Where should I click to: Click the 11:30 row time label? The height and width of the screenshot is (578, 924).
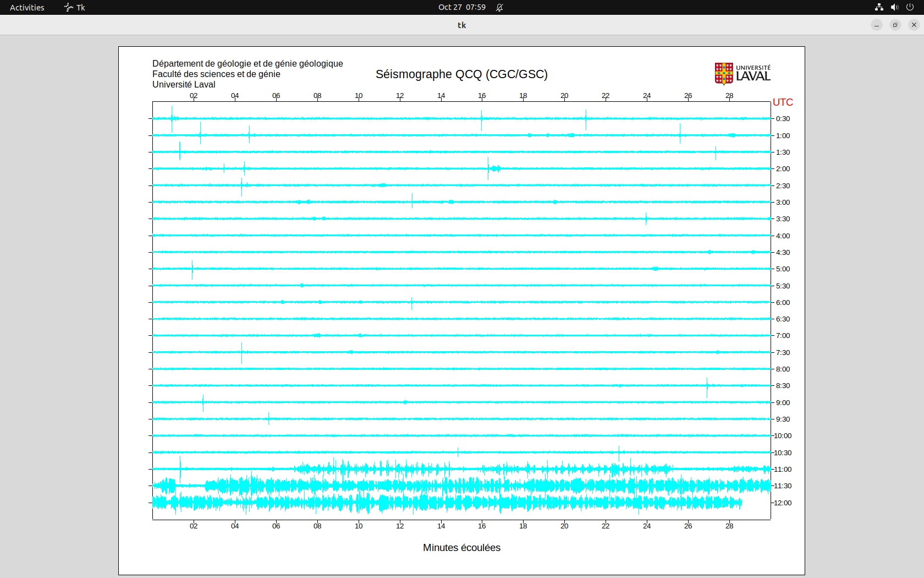pos(783,486)
